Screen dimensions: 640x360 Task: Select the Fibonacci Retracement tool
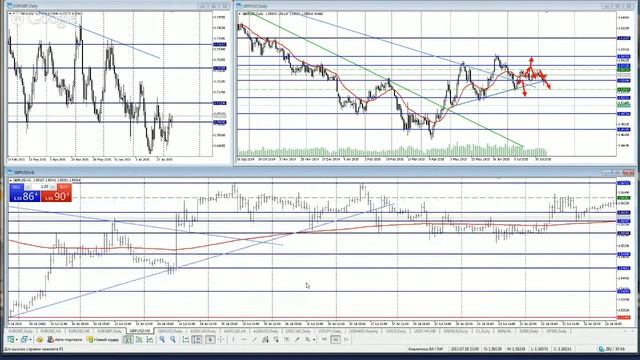[276, 339]
